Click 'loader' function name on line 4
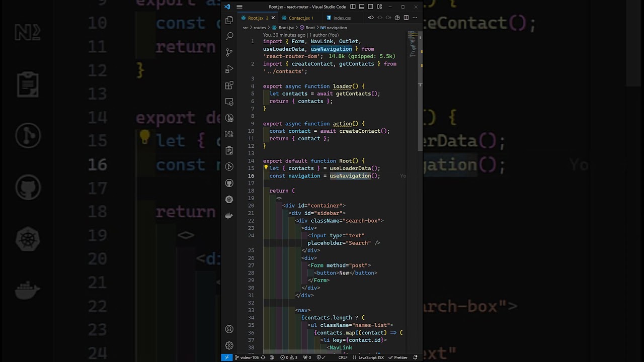Viewport: 644px width, 362px height. pos(342,86)
